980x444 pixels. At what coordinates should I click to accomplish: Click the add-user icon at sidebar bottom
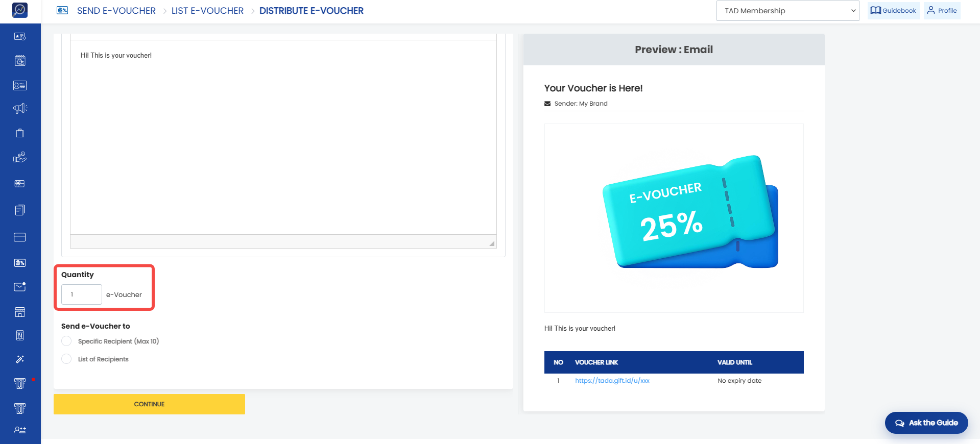pos(20,430)
